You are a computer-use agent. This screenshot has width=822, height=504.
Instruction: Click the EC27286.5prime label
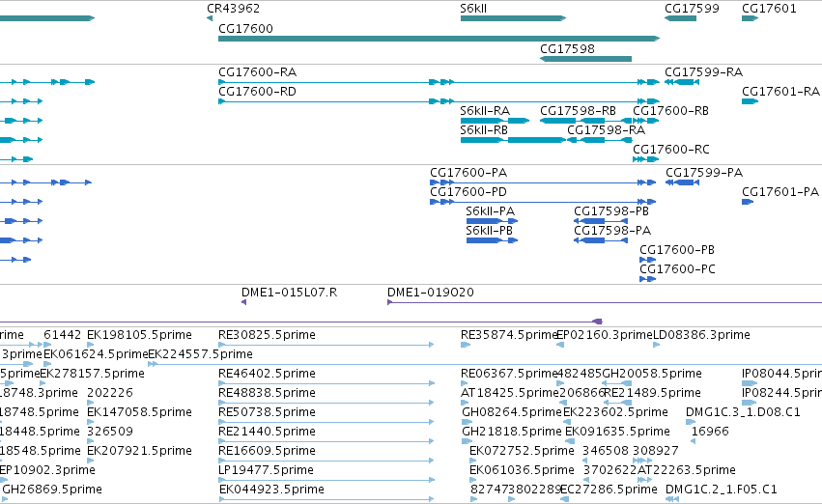pos(609,490)
